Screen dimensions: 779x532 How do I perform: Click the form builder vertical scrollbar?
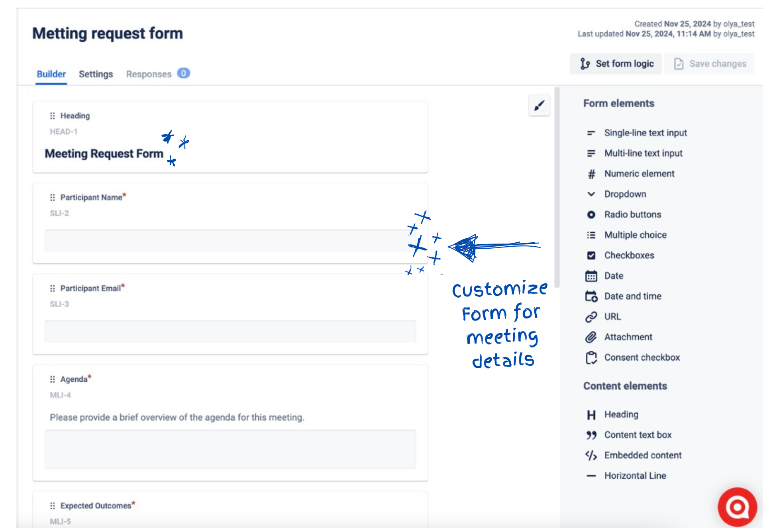pos(557,187)
